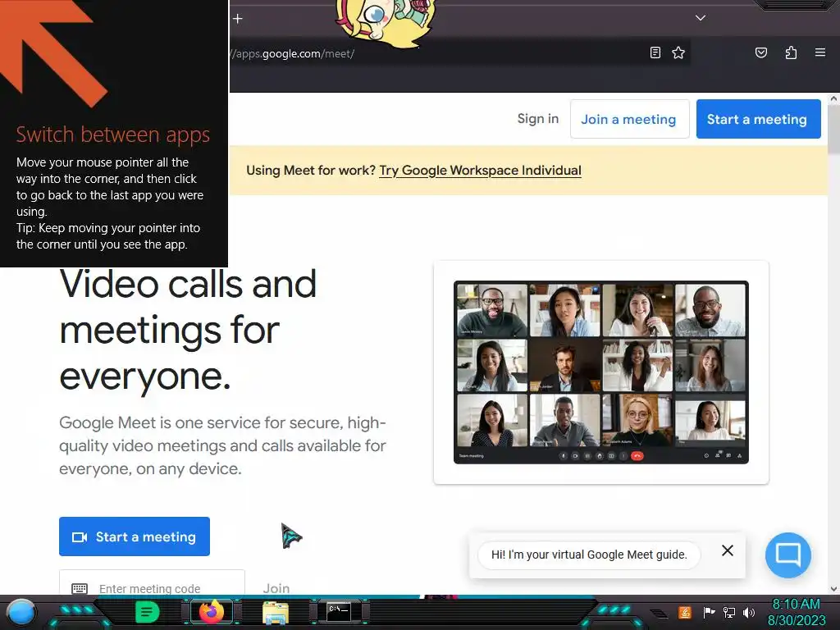Click the video meeting grid preview image
This screenshot has width=840, height=630.
pos(601,372)
